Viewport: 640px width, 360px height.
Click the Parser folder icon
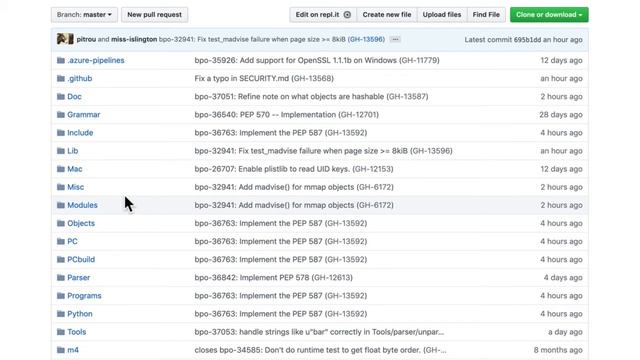61,278
